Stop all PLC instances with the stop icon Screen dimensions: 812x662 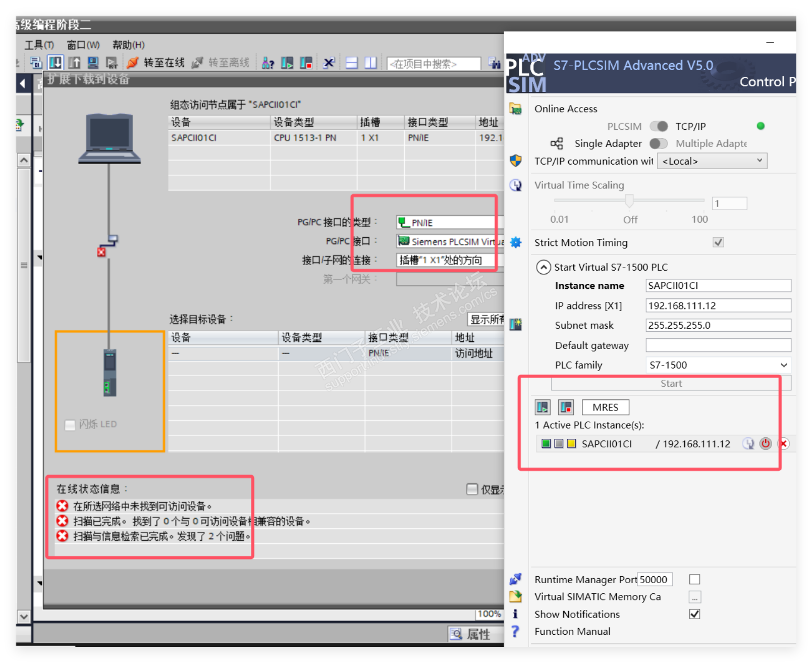point(566,407)
